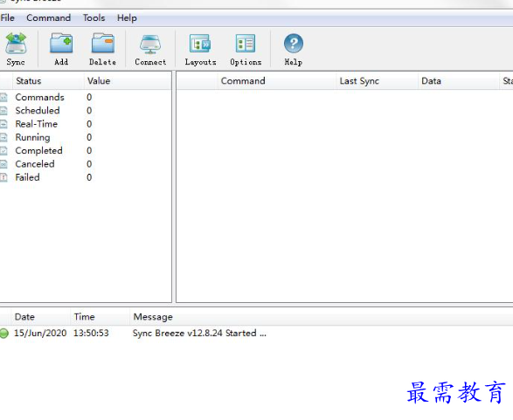This screenshot has width=513, height=420.
Task: Open the Command menu
Action: tap(48, 17)
